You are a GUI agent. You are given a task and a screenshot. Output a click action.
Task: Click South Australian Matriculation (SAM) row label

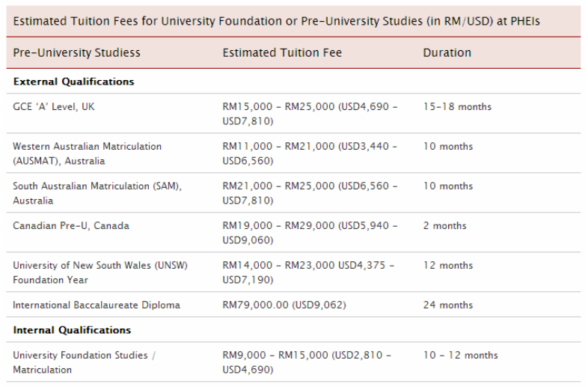[97, 193]
